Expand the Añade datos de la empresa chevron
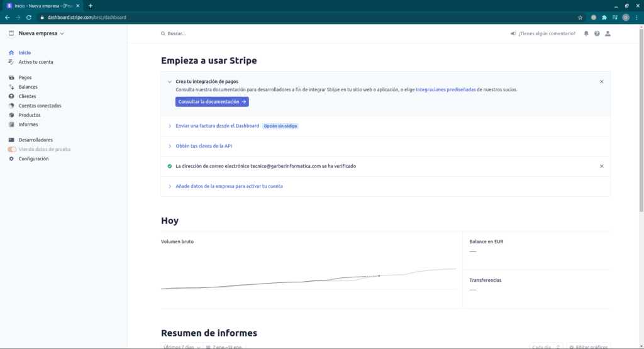644x349 pixels. coord(170,186)
